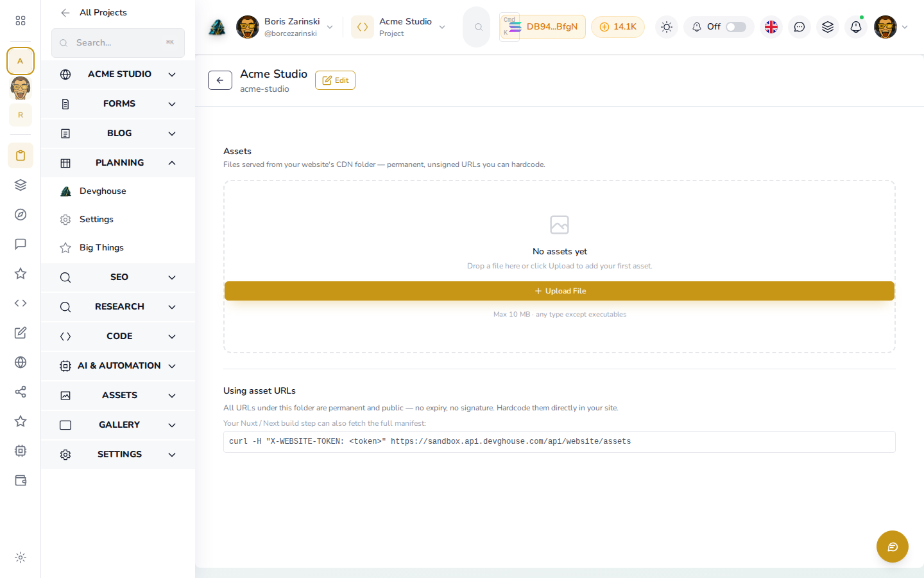Open the floating chat support button
924x578 pixels.
(x=893, y=547)
